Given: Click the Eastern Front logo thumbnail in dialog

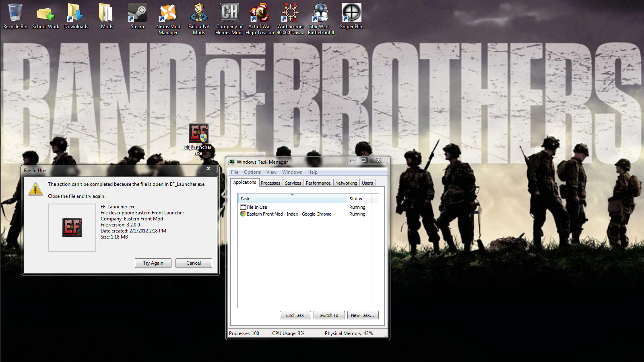Looking at the screenshot, I should 72,228.
